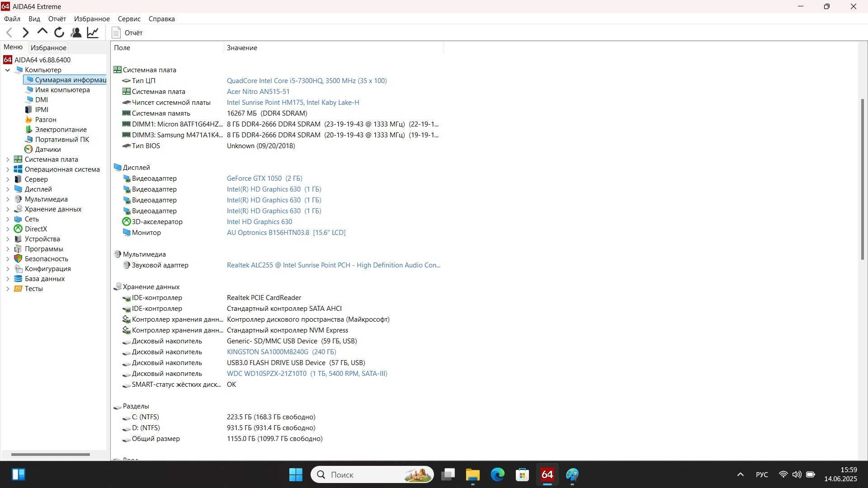The image size is (868, 488).
Task: Click the Поле column header
Action: 167,47
